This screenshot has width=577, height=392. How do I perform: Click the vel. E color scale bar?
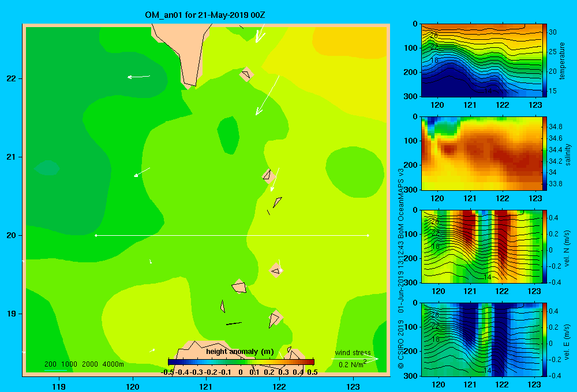coord(545,340)
